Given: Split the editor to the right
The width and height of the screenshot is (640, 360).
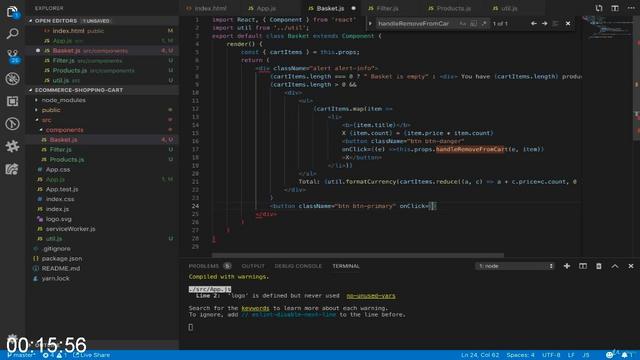Looking at the screenshot, I should [x=615, y=8].
